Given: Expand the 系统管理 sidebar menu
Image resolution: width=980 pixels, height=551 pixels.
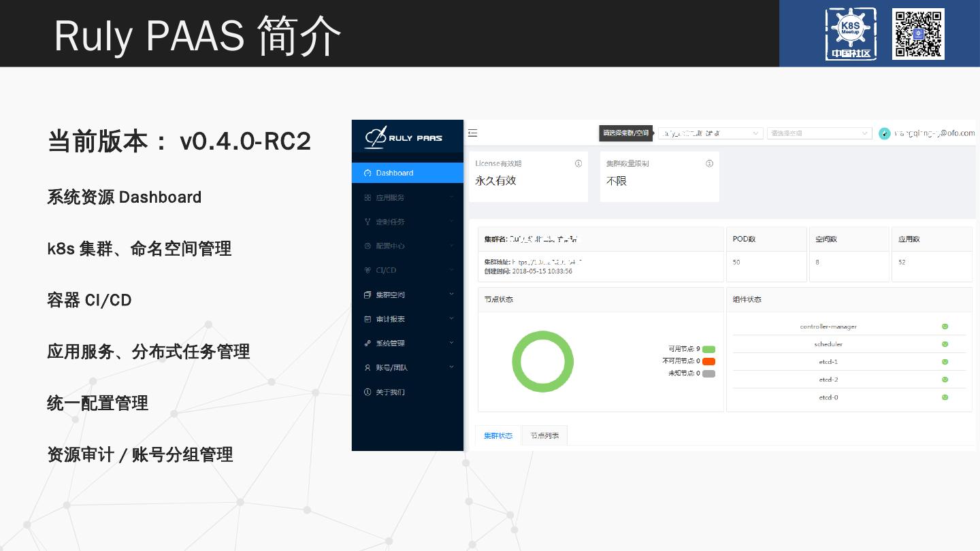Looking at the screenshot, I should coord(408,344).
